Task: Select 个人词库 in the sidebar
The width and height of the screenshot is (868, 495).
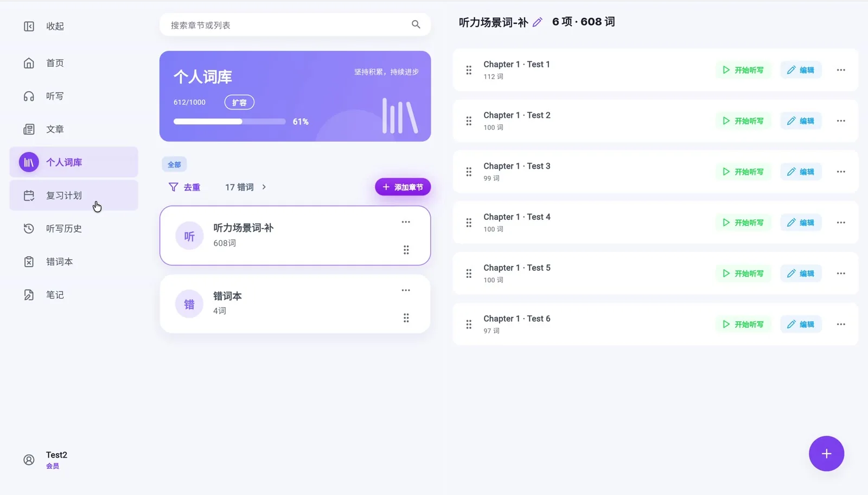Action: pyautogui.click(x=74, y=162)
